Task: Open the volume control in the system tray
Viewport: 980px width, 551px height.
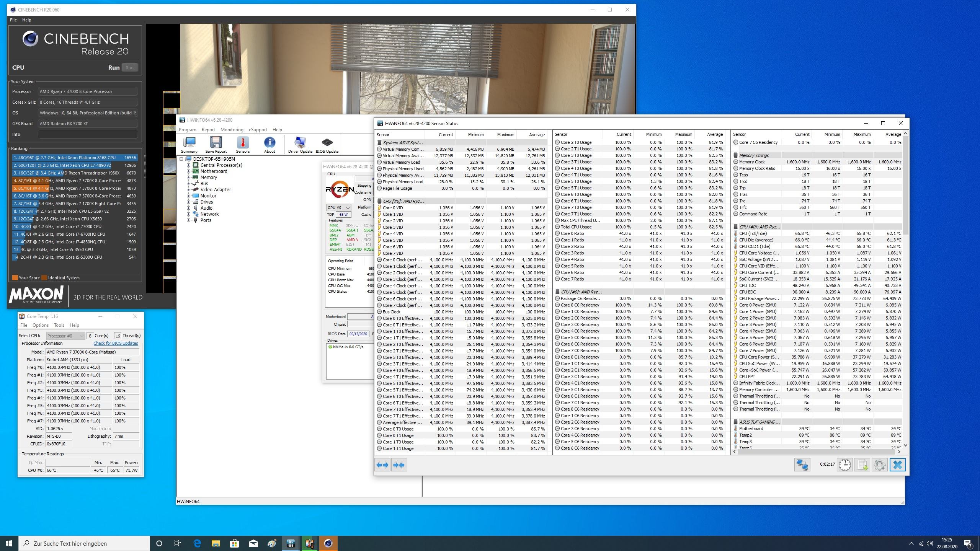Action: pos(930,543)
